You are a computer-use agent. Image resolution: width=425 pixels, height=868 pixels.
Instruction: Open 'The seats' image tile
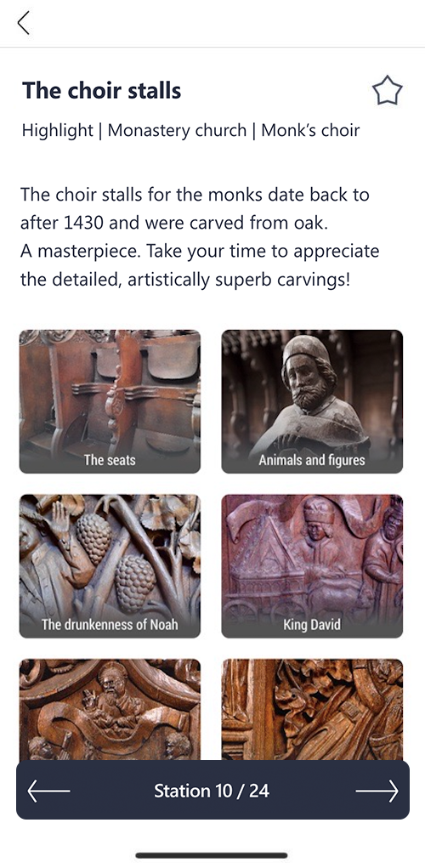click(110, 401)
